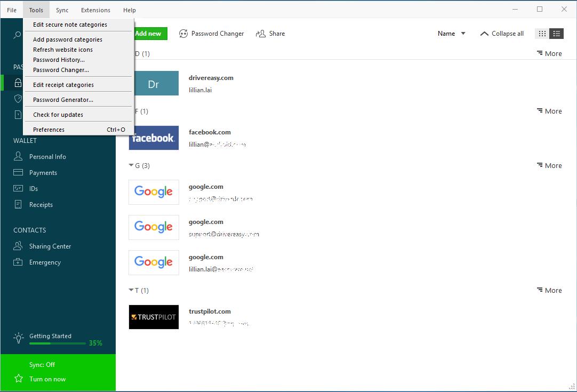Image resolution: width=577 pixels, height=392 pixels.
Task: Choose Edit receipt categories
Action: coord(78,85)
